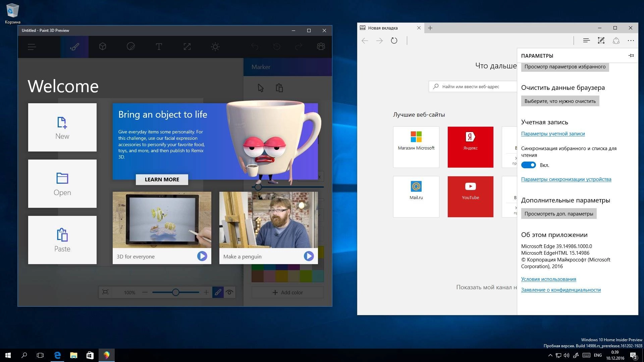
Task: Click the Edge forward arrow
Action: (379, 41)
